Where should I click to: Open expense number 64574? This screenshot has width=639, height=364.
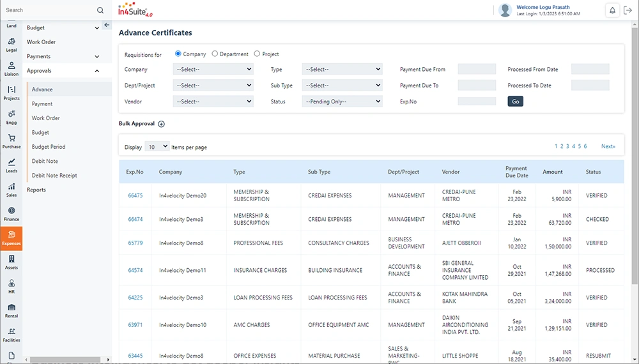coord(135,270)
